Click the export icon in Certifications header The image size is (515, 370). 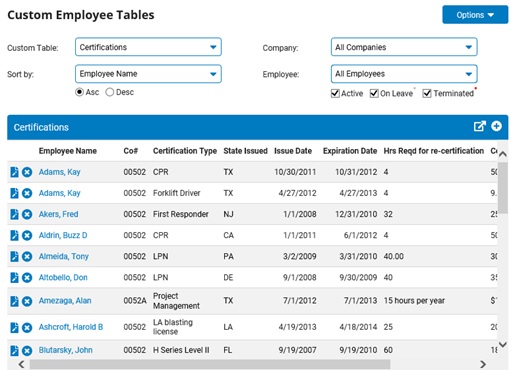point(479,126)
